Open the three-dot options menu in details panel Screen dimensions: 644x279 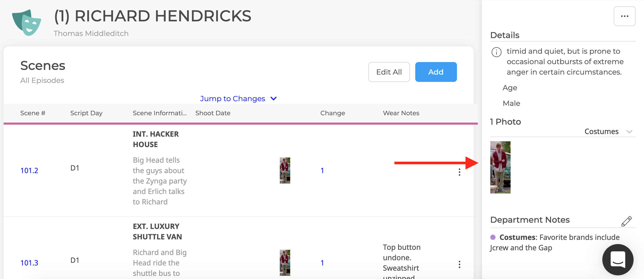624,16
